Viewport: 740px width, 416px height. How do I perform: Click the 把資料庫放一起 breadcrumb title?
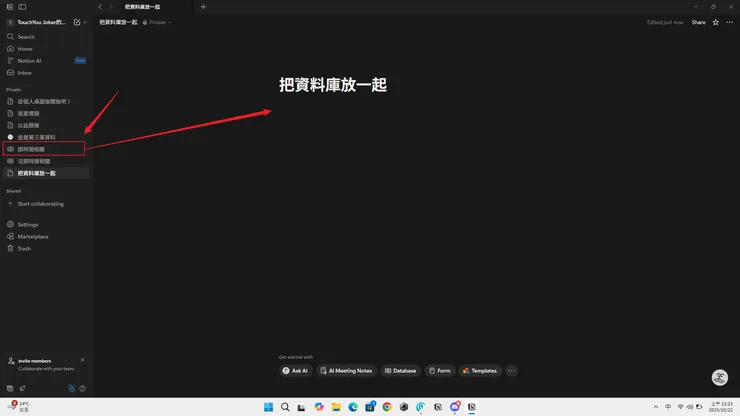click(118, 22)
